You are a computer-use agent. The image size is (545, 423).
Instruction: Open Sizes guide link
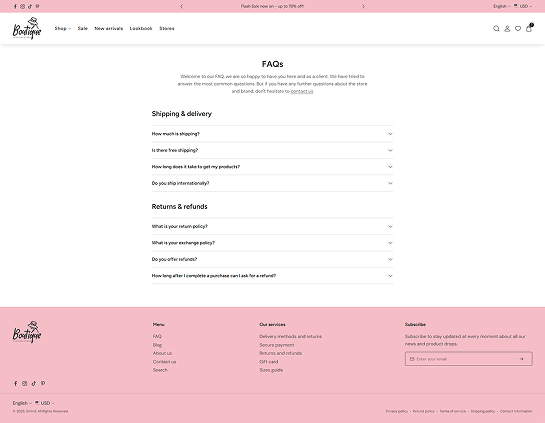pyautogui.click(x=271, y=370)
